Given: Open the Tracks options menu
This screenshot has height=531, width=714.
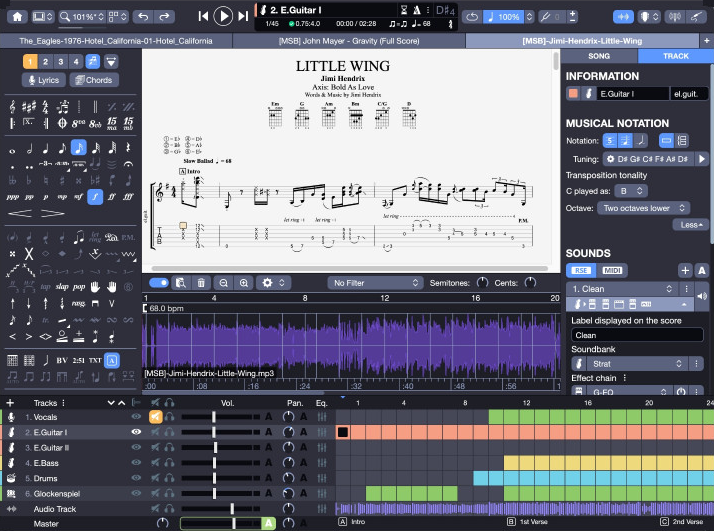Looking at the screenshot, I should pos(63,403).
